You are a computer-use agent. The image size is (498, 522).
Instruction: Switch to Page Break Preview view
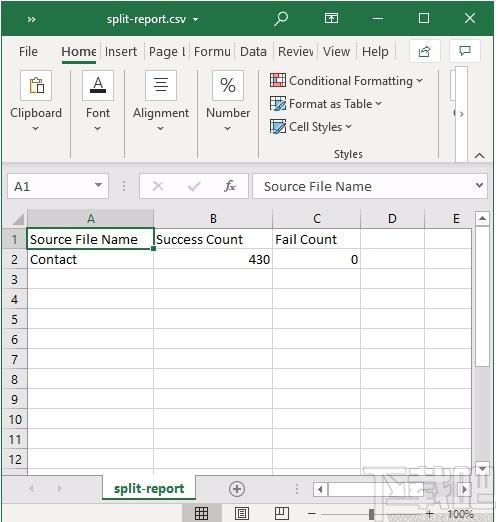click(x=282, y=513)
